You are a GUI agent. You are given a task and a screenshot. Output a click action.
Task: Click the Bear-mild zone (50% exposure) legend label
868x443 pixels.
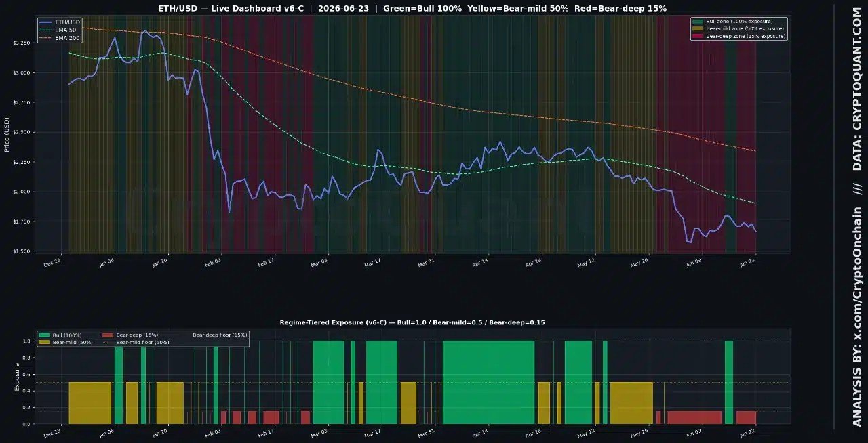click(x=745, y=28)
